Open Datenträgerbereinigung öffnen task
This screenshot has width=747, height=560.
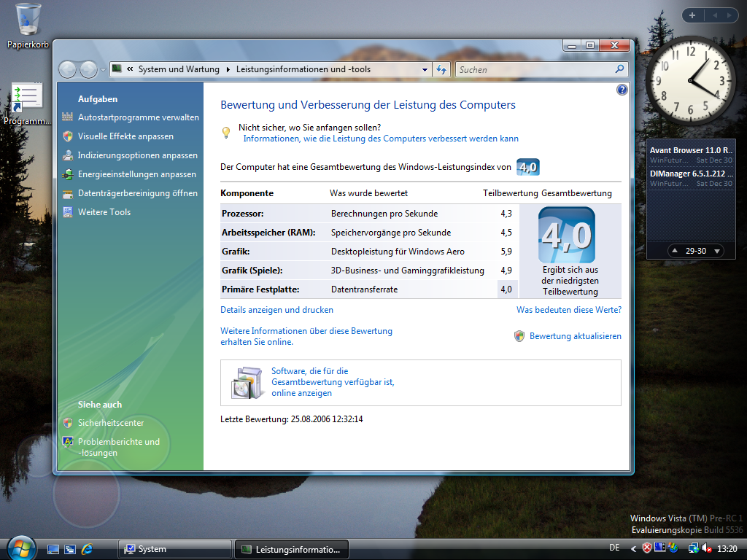138,193
